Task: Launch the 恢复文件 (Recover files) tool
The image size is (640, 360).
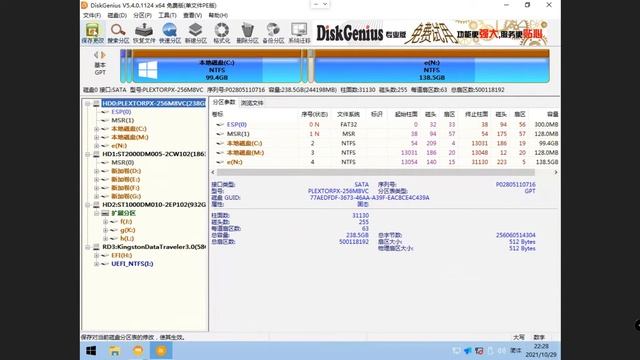Action: click(144, 33)
